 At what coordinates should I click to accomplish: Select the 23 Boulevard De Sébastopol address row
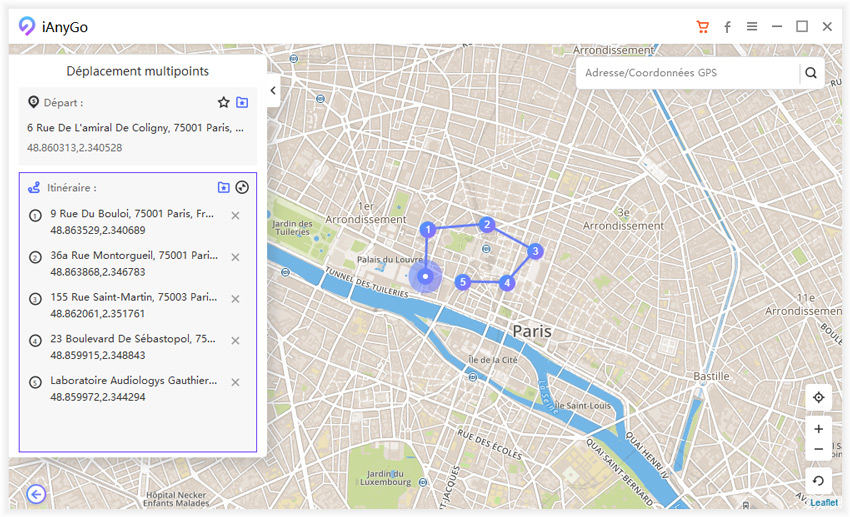[x=133, y=347]
